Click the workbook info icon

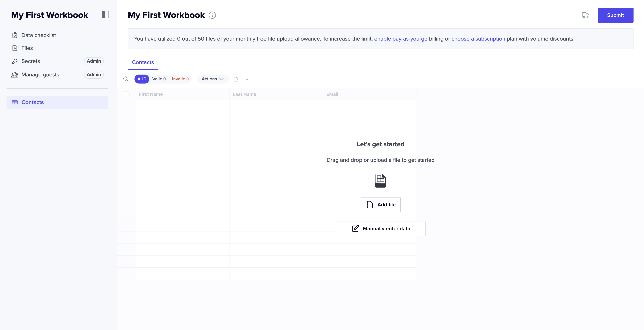click(212, 15)
